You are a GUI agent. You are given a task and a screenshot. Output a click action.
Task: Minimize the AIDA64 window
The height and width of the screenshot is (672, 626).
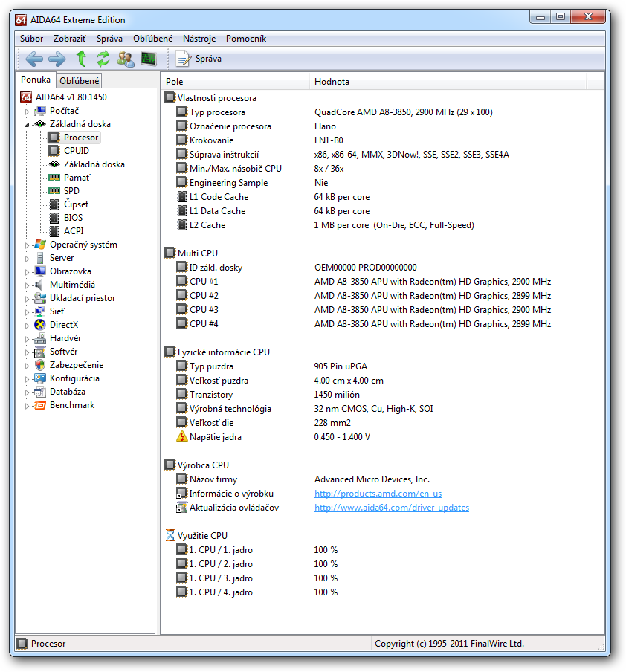tap(541, 17)
